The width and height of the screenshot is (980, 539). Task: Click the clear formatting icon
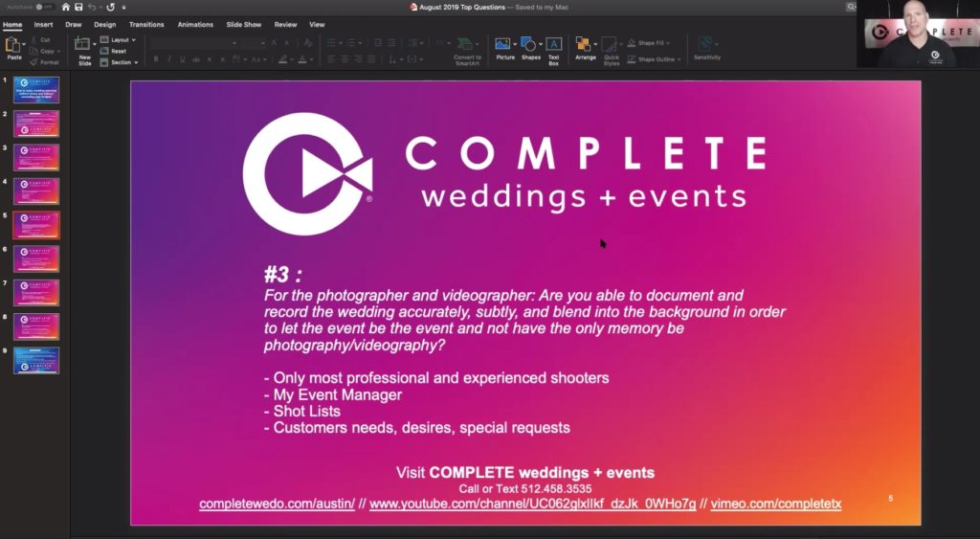[307, 42]
